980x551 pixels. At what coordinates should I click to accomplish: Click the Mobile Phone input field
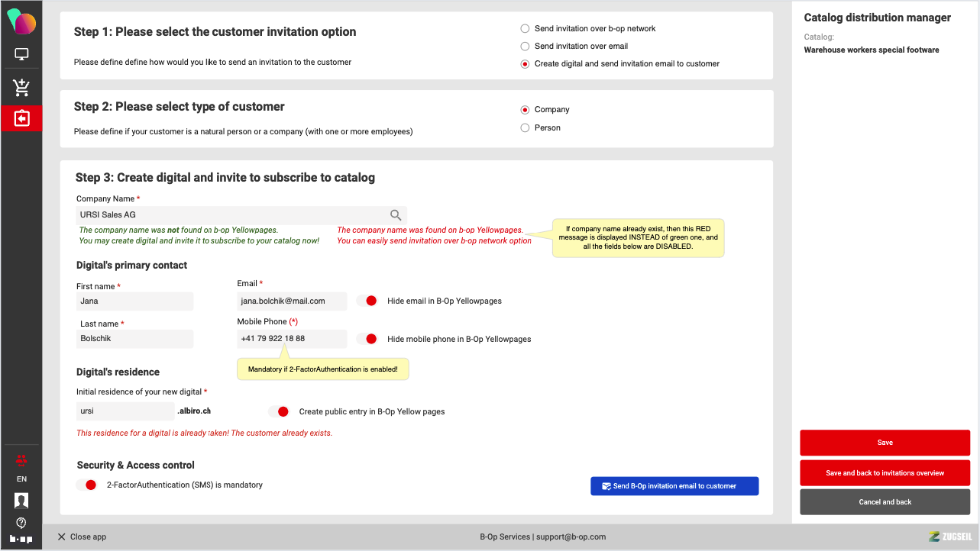(x=292, y=339)
